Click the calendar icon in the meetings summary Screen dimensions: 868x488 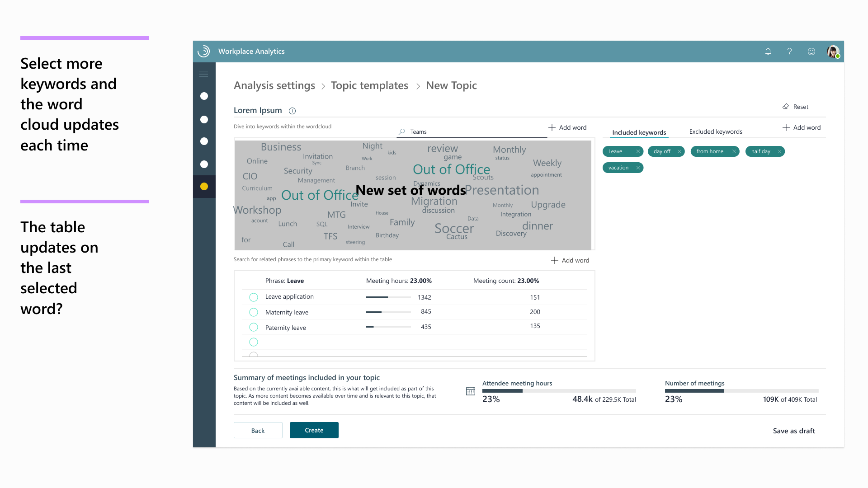(470, 391)
